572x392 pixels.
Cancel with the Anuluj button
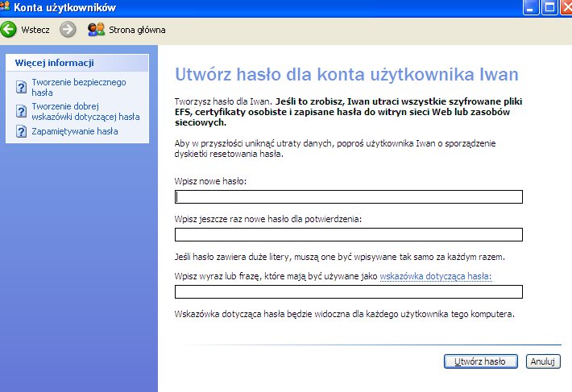pyautogui.click(x=543, y=361)
